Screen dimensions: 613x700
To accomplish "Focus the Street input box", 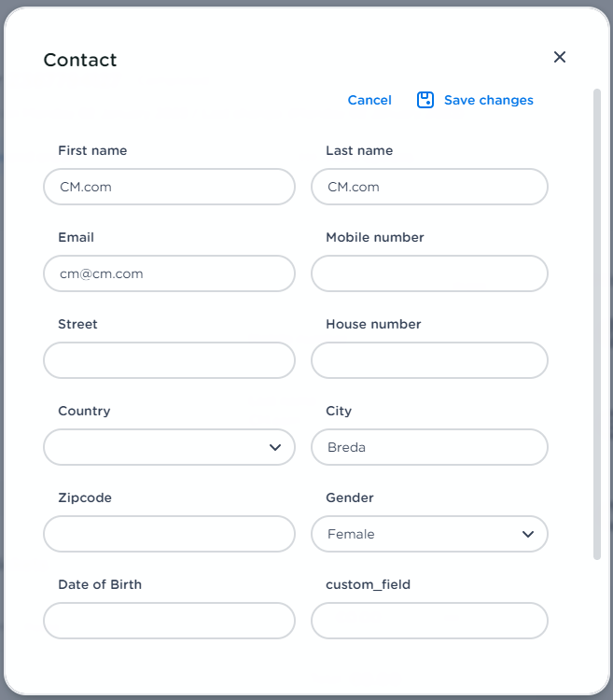I will tap(169, 360).
